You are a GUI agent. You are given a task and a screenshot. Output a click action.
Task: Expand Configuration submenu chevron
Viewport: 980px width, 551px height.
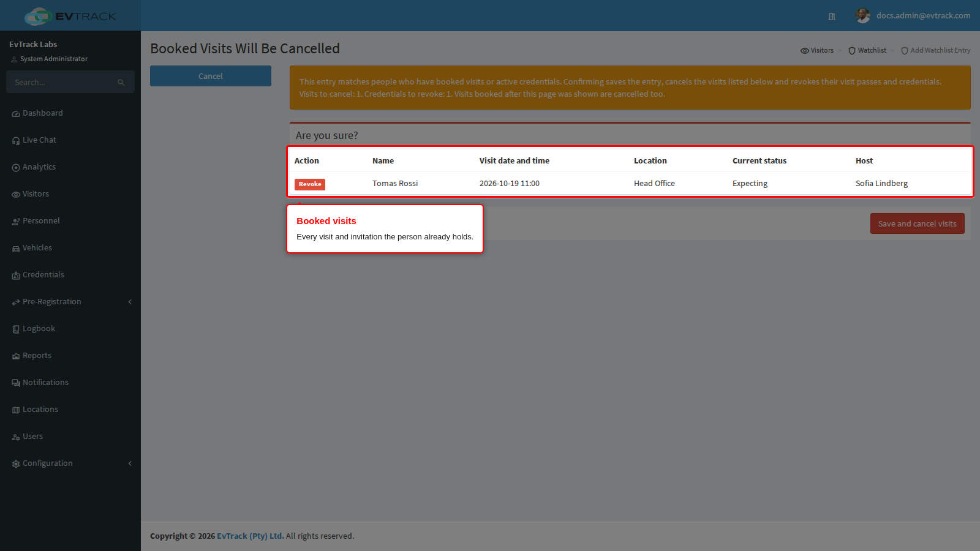coord(130,463)
